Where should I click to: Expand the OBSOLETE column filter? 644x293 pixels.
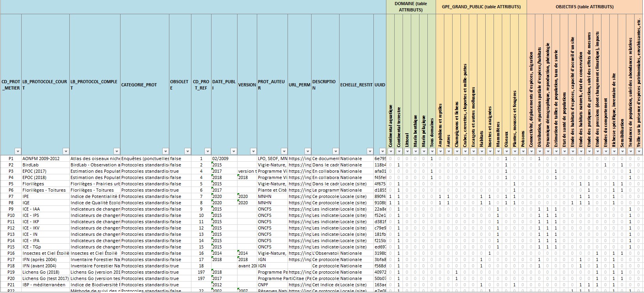click(x=187, y=151)
